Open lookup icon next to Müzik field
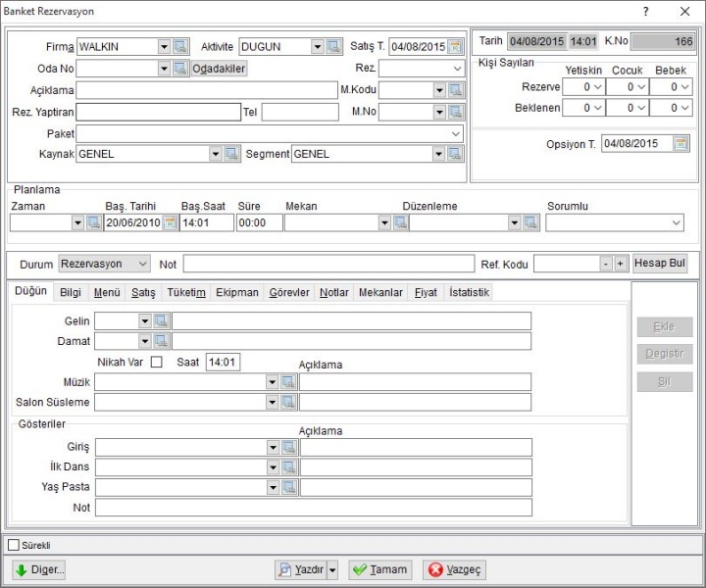This screenshot has height=588, width=706. [288, 382]
